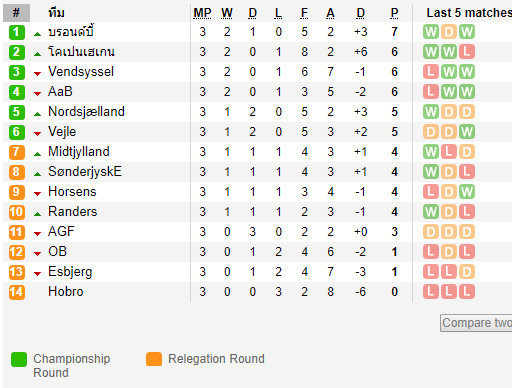Click the # rank column header
This screenshot has width=512, height=388.
pyautogui.click(x=16, y=13)
